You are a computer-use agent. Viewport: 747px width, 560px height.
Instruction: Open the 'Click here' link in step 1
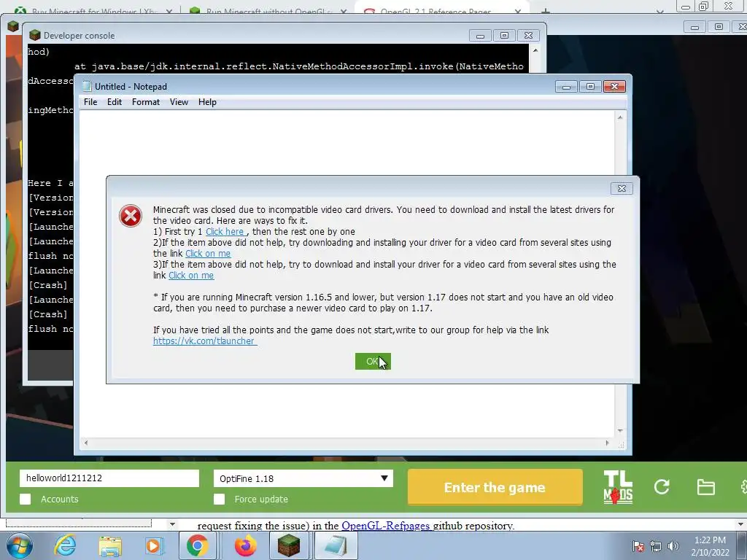[x=225, y=232]
